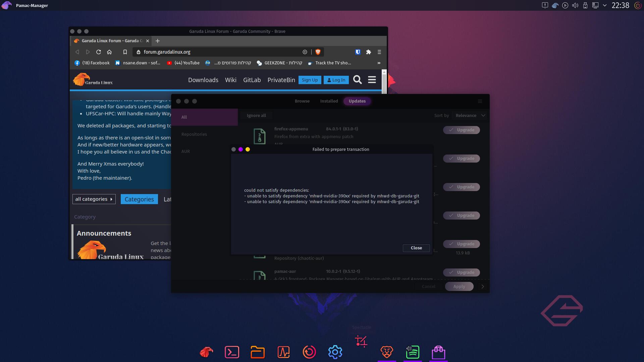This screenshot has height=362, width=644.
Task: Click the Sign Up button
Action: pyautogui.click(x=310, y=80)
